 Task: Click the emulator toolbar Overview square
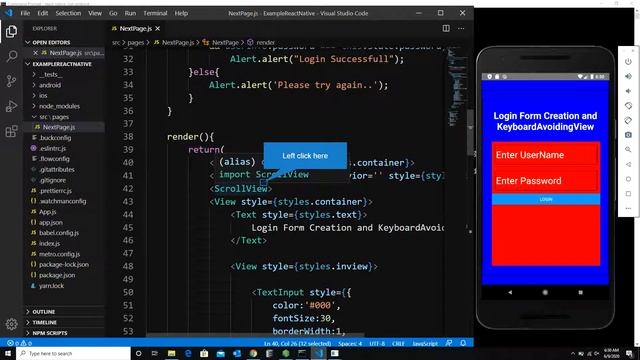click(x=628, y=193)
